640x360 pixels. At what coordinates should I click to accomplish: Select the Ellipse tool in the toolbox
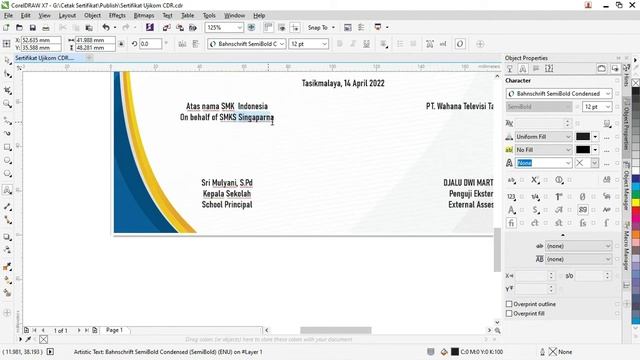click(7, 160)
